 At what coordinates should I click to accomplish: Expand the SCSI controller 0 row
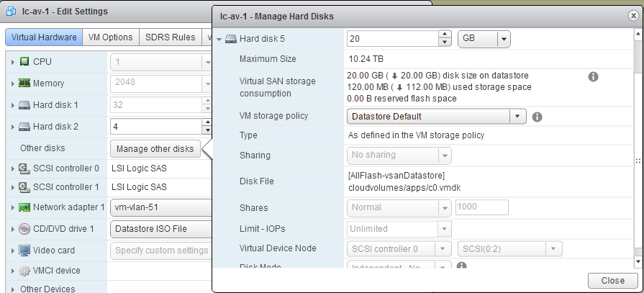(x=13, y=168)
